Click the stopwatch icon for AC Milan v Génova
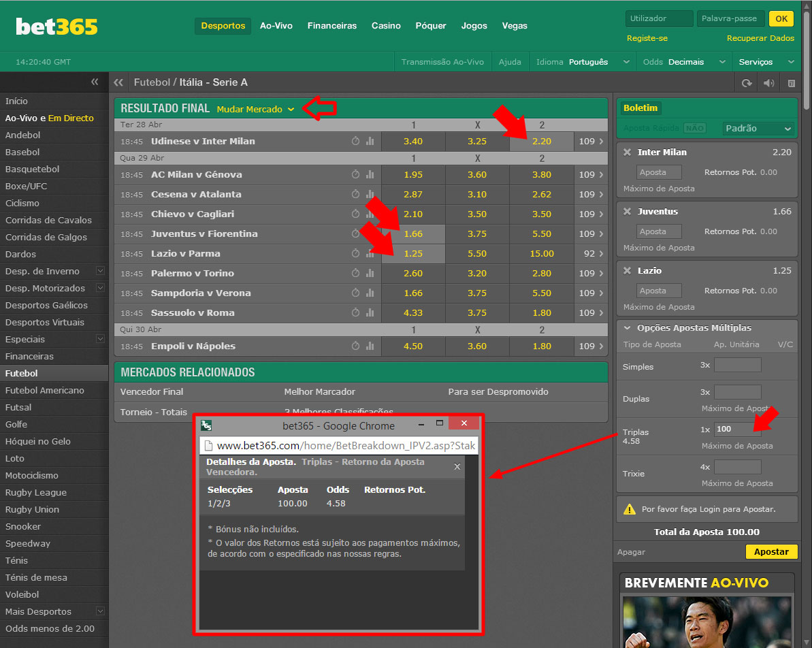 pos(355,175)
